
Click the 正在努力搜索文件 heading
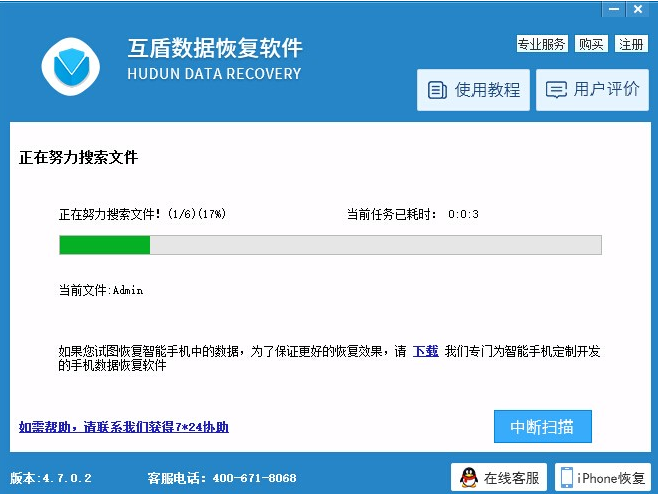click(78, 157)
